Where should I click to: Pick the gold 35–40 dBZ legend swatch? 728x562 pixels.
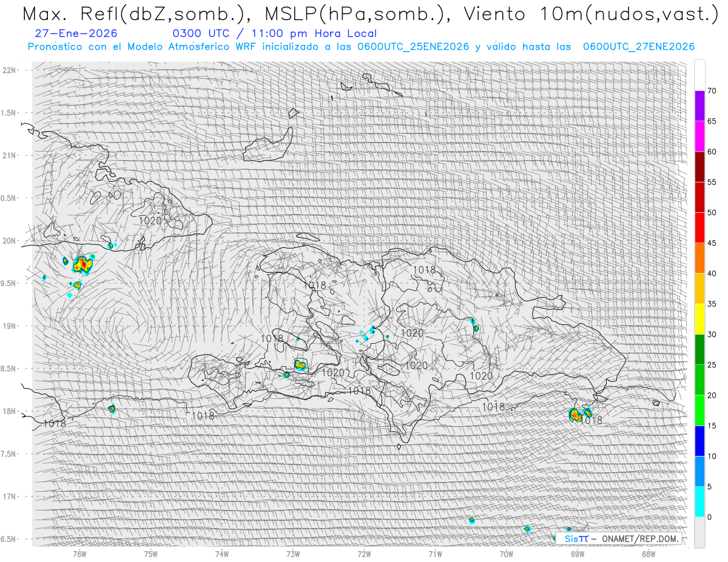click(x=699, y=289)
